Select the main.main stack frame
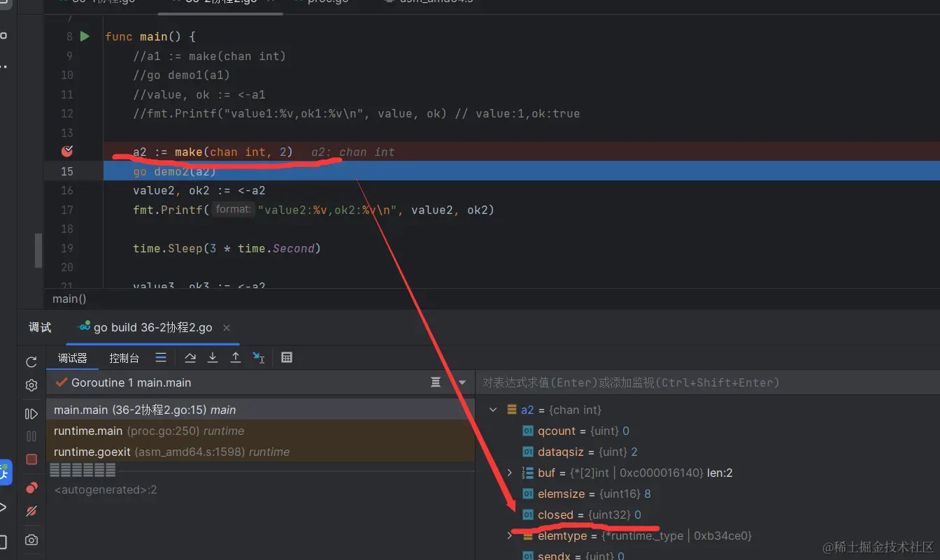Screen dimensions: 940x560 pyautogui.click(x=260, y=410)
